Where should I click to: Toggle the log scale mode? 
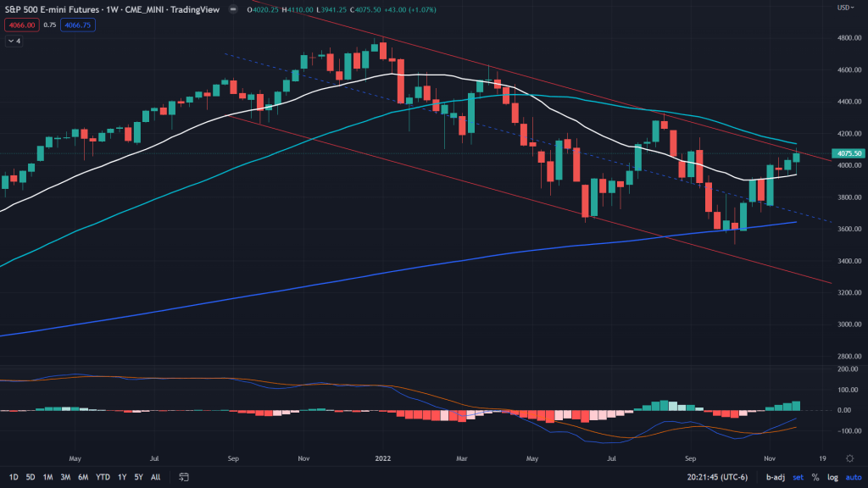(x=832, y=477)
